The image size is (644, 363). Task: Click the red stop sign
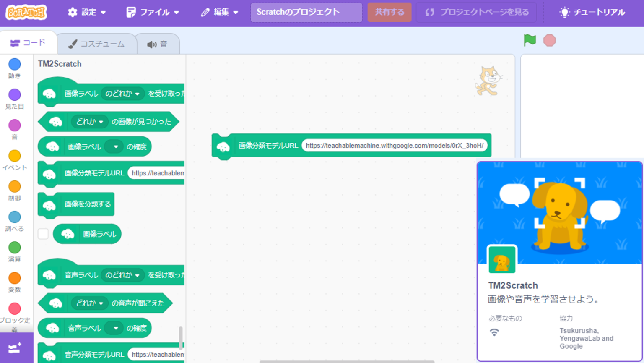click(549, 40)
